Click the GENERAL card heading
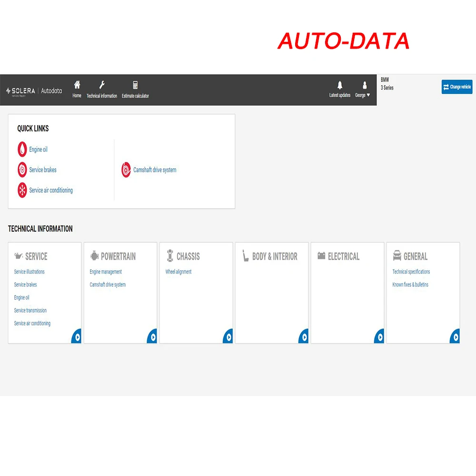This screenshot has width=476, height=476. tap(416, 257)
